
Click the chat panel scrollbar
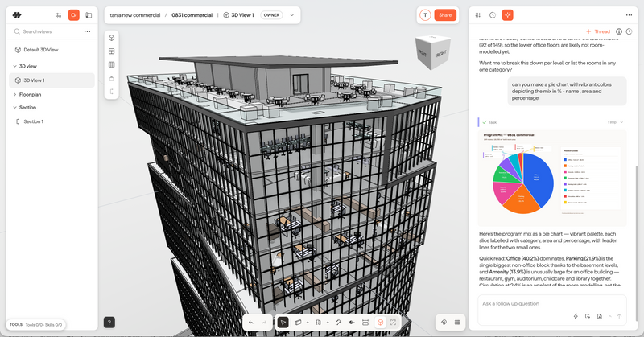click(x=637, y=243)
